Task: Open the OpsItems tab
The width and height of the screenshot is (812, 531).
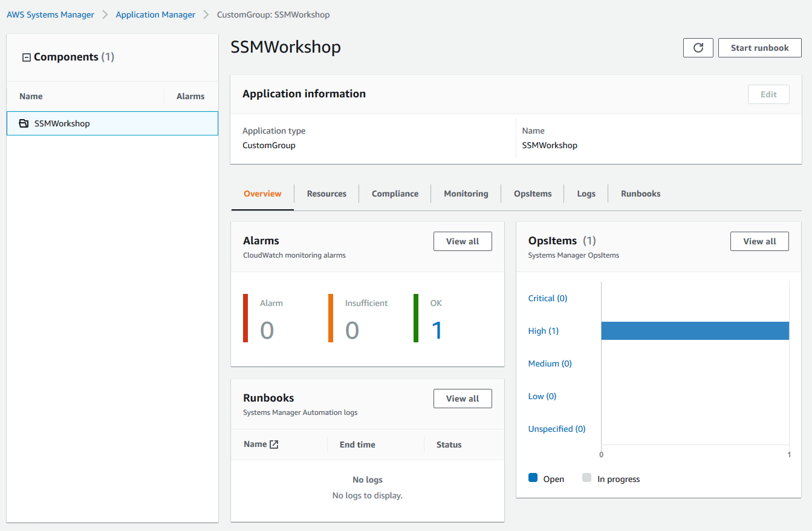Action: coord(533,194)
